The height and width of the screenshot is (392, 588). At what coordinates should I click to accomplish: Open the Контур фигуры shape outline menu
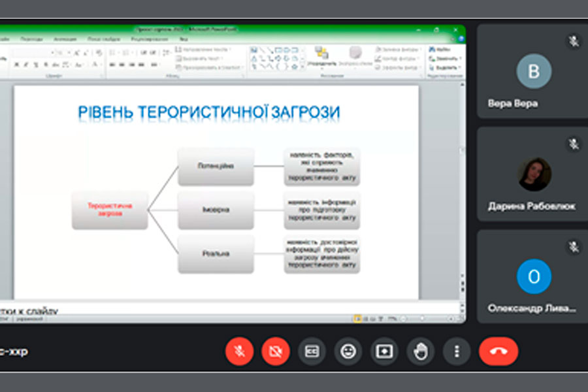click(x=397, y=59)
